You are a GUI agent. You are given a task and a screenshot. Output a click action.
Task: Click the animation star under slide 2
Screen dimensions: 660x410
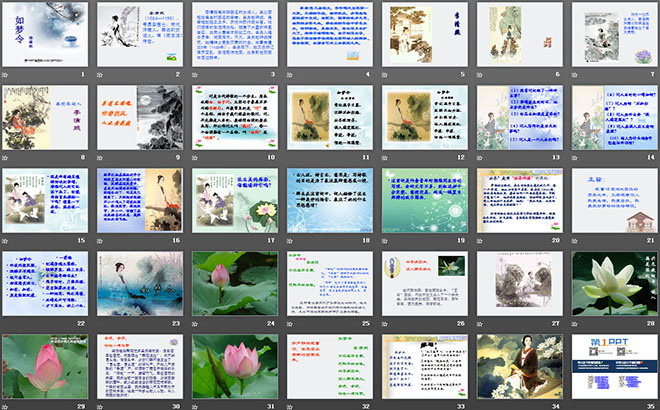tap(100, 75)
